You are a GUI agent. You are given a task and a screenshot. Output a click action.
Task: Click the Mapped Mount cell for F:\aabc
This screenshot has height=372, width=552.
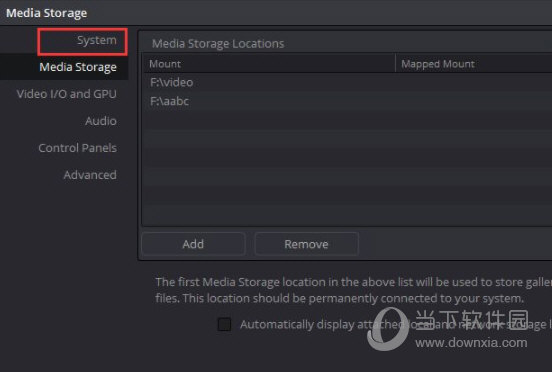(x=474, y=101)
